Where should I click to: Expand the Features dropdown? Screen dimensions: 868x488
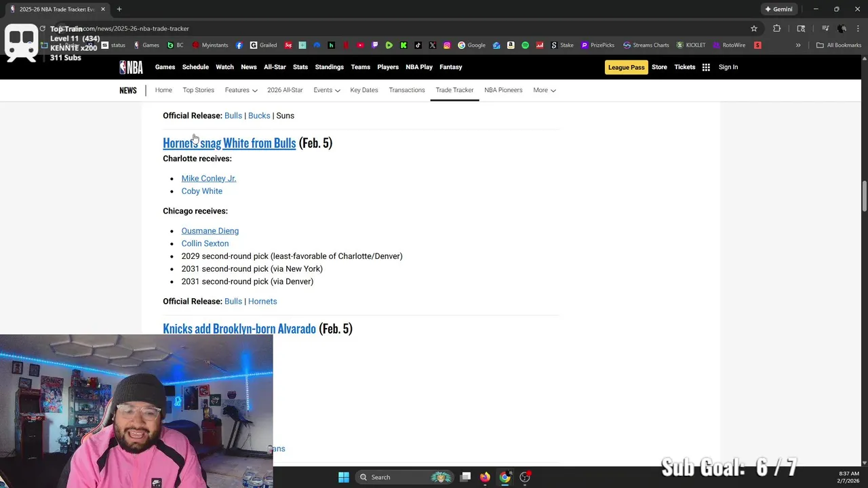click(x=241, y=90)
